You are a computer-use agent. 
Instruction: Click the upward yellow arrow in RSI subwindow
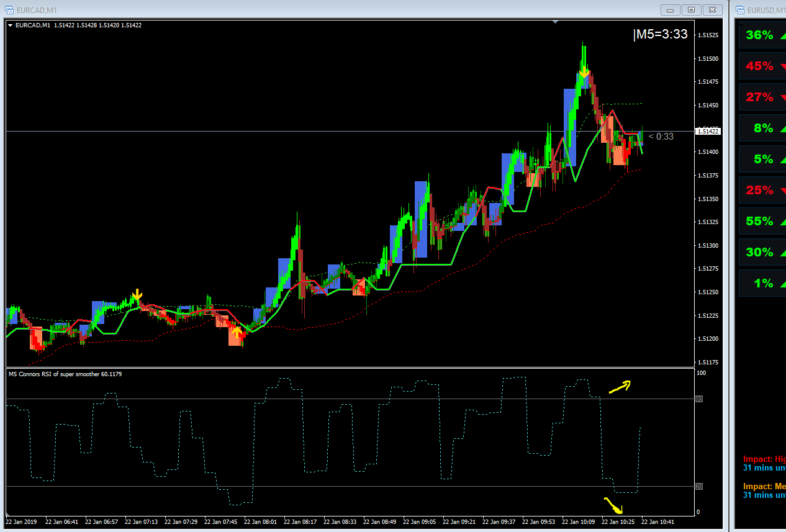pos(620,387)
